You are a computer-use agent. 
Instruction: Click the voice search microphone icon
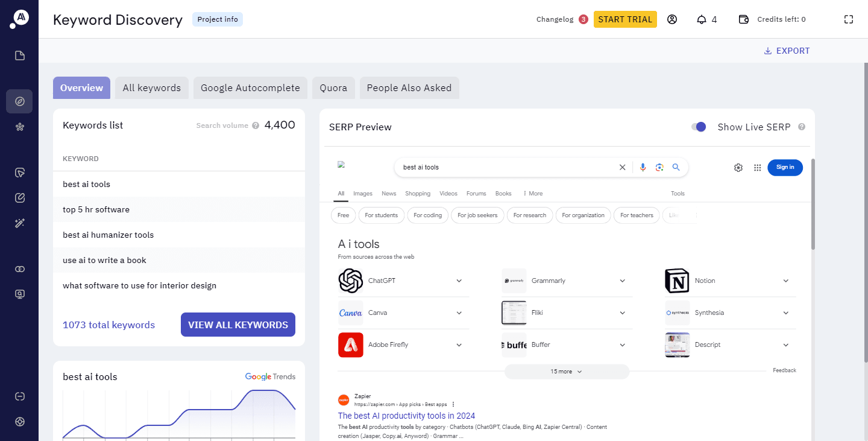643,167
